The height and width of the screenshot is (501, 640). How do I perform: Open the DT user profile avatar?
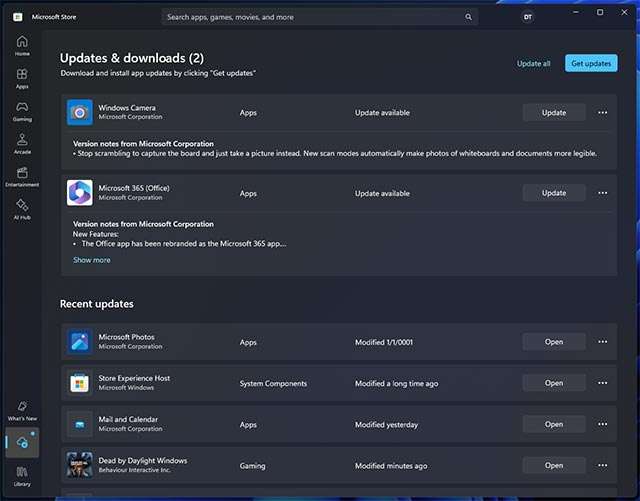(527, 17)
